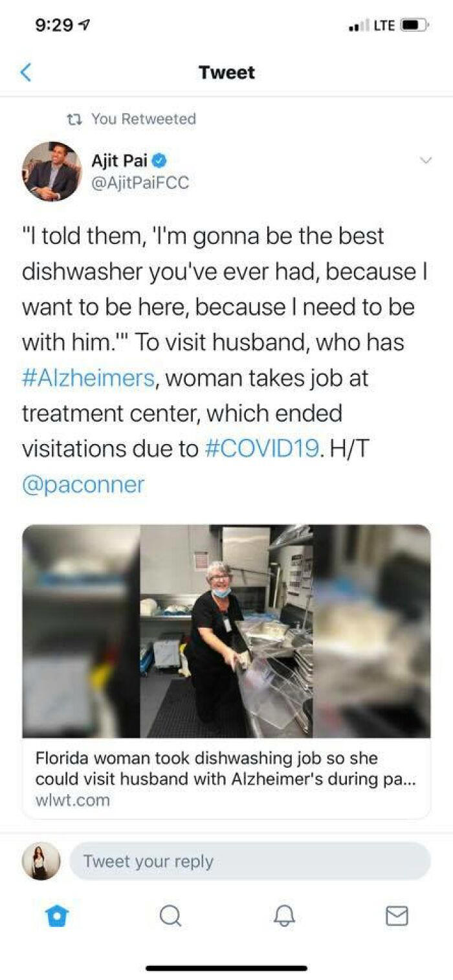Image resolution: width=453 pixels, height=980 pixels.
Task: Tap the Tweet your reply field
Action: pyautogui.click(x=250, y=862)
